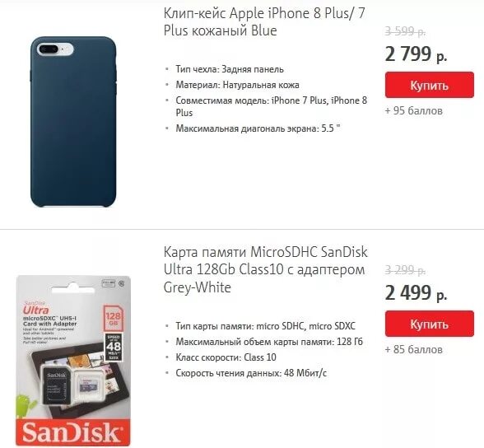
Task: Click the Совместимая модель spec line
Action: click(272, 106)
